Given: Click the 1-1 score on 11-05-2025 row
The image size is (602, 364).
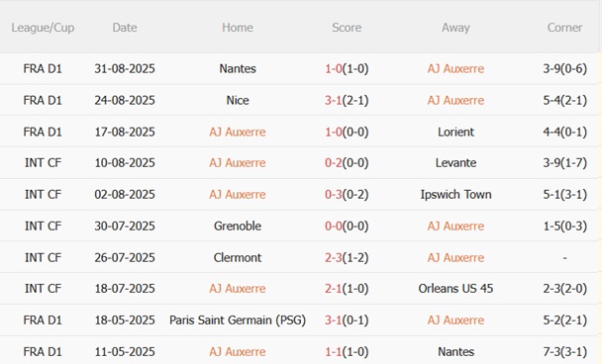Looking at the screenshot, I should 334,352.
